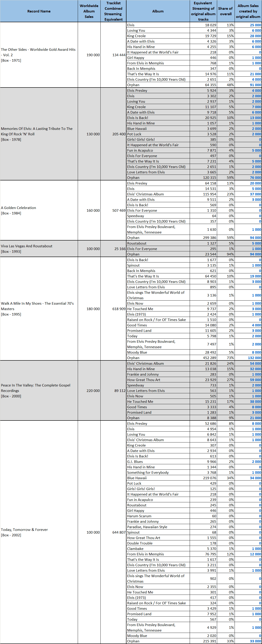Select How Great Thou Art 23 929 value
The height and width of the screenshot is (644, 262).
(x=203, y=380)
